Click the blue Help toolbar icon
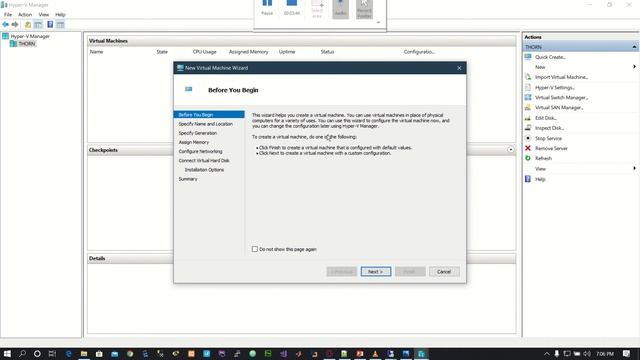640x360 pixels. (x=50, y=25)
